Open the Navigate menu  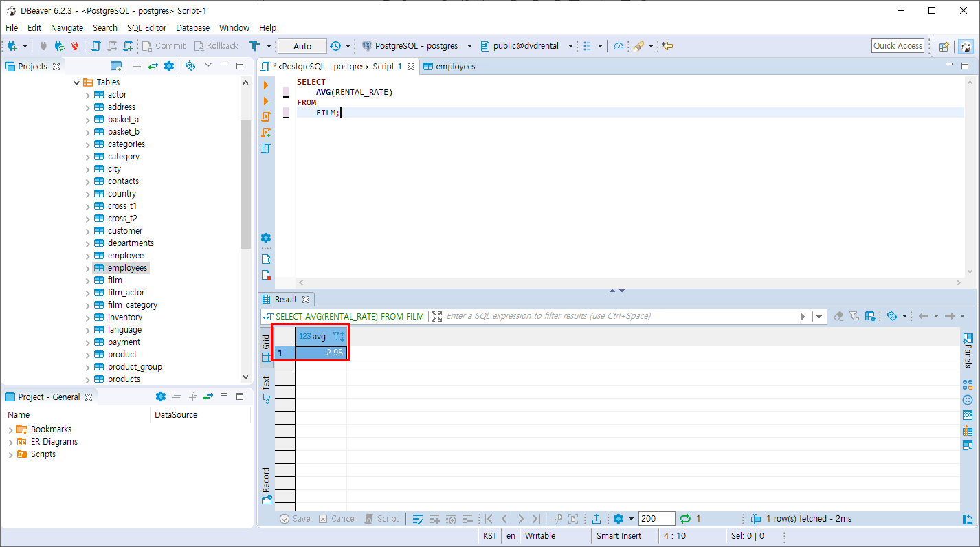pos(67,27)
